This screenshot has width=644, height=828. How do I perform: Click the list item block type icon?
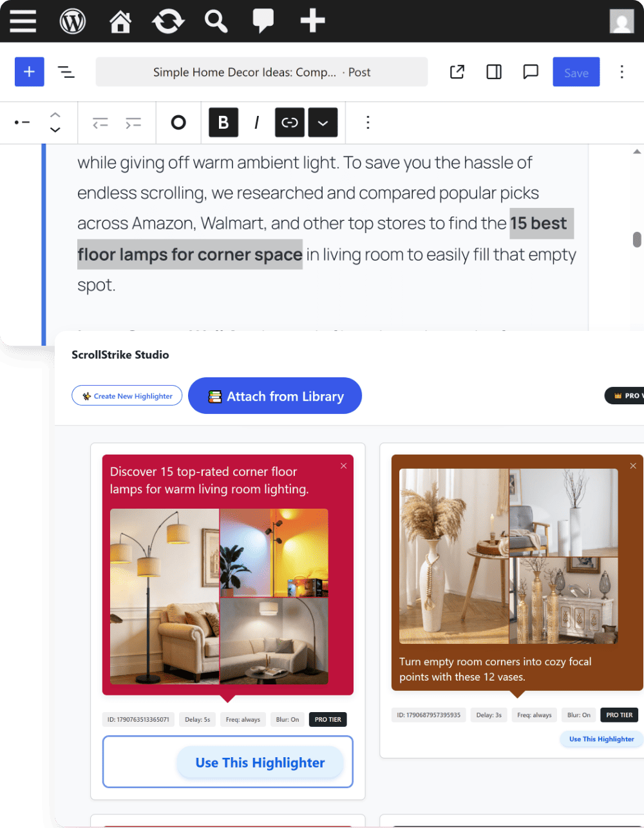click(x=23, y=122)
